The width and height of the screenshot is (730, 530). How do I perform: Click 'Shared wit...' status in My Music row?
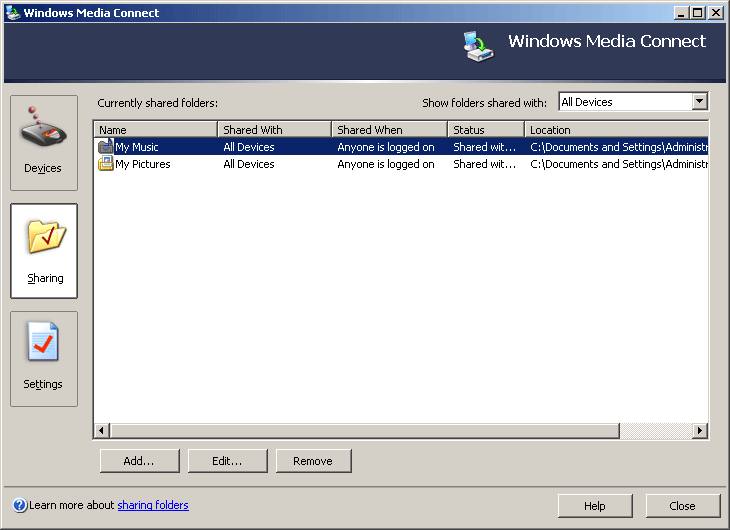(485, 147)
